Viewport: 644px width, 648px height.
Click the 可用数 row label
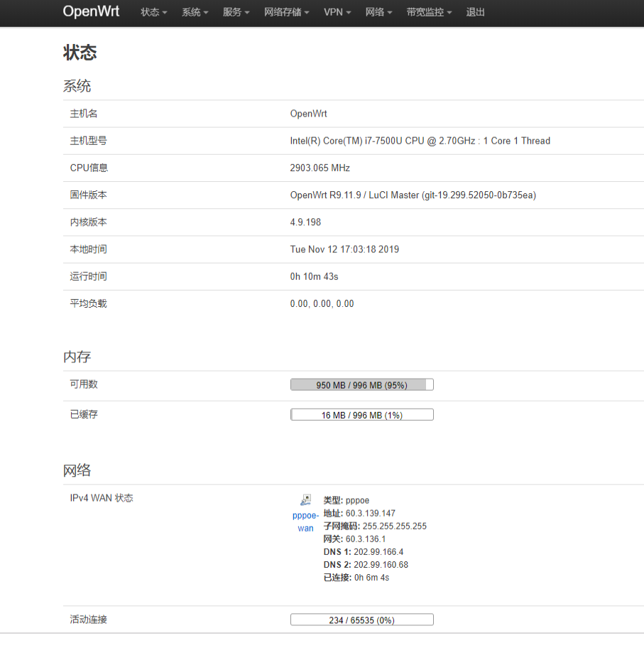click(84, 384)
